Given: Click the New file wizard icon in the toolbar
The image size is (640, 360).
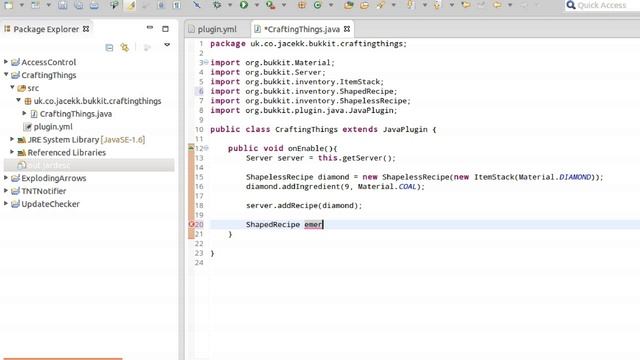Looking at the screenshot, I should pyautogui.click(x=9, y=5).
